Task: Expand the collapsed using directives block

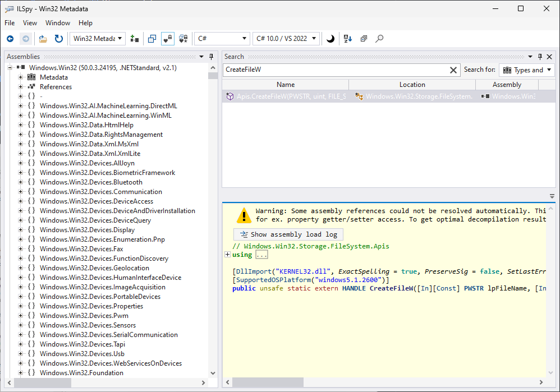Action: 227,255
